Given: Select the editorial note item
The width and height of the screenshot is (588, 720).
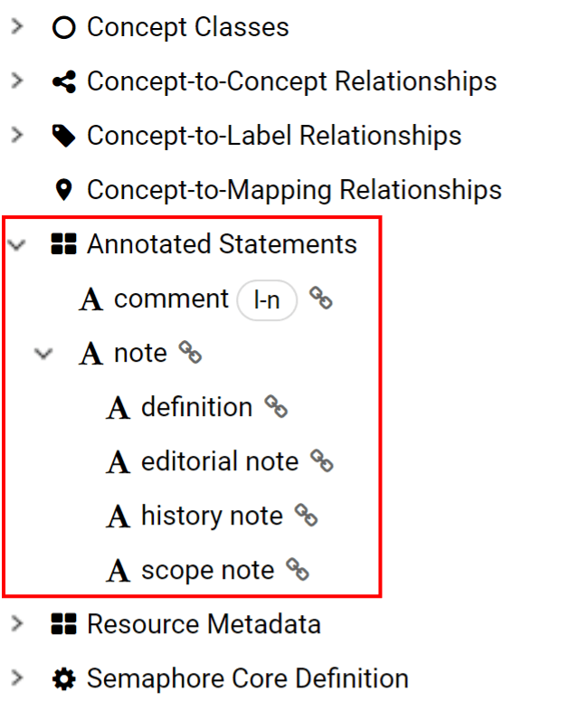Looking at the screenshot, I should pos(219,461).
